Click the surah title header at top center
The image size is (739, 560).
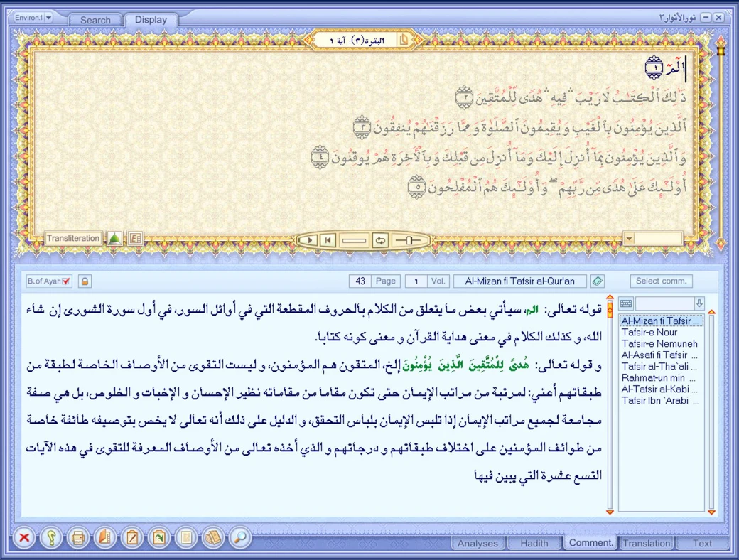[356, 41]
